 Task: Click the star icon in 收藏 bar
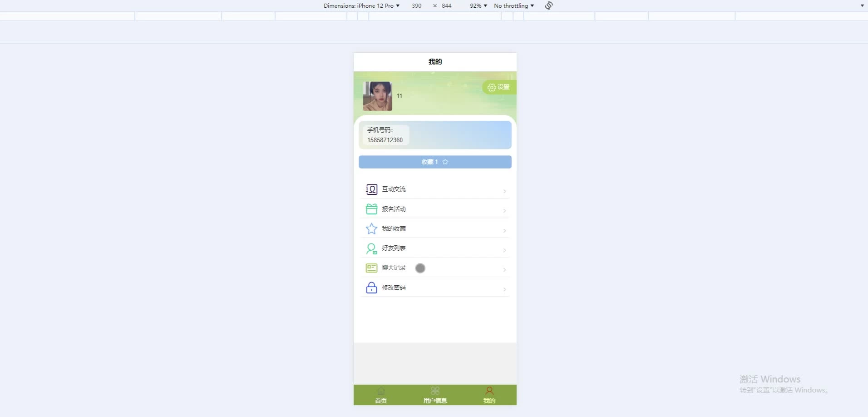(445, 162)
